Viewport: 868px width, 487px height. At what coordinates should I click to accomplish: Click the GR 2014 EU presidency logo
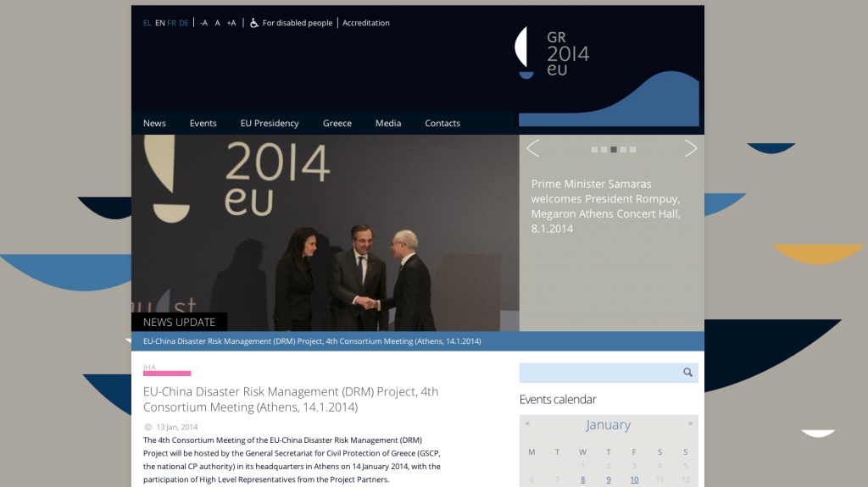554,53
